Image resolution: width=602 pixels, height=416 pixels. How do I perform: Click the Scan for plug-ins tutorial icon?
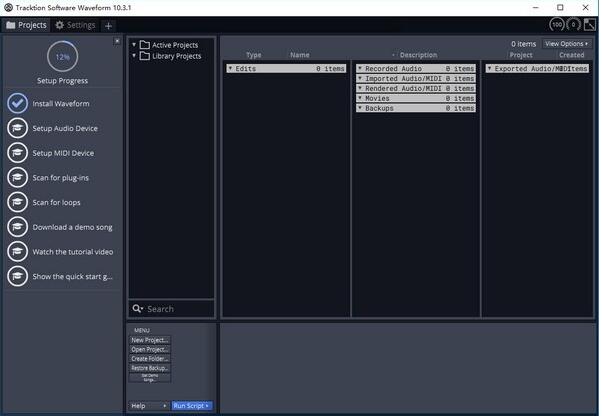(17, 177)
